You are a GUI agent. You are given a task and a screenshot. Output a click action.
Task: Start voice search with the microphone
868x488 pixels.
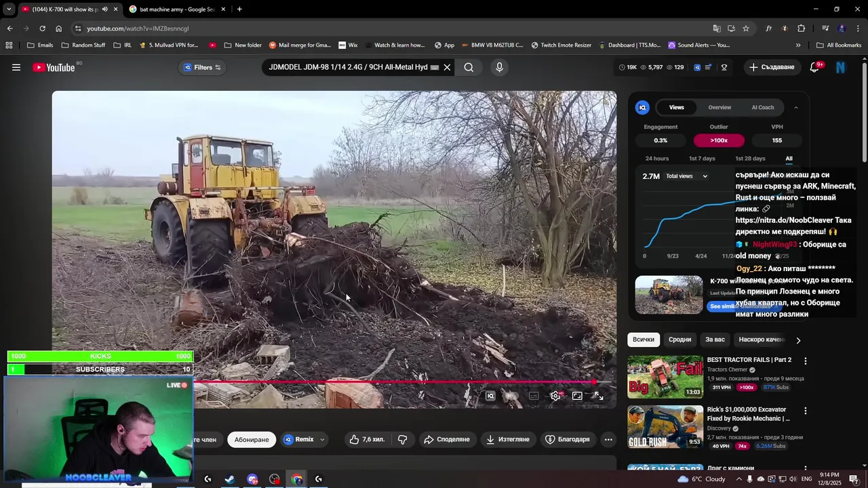(x=499, y=67)
